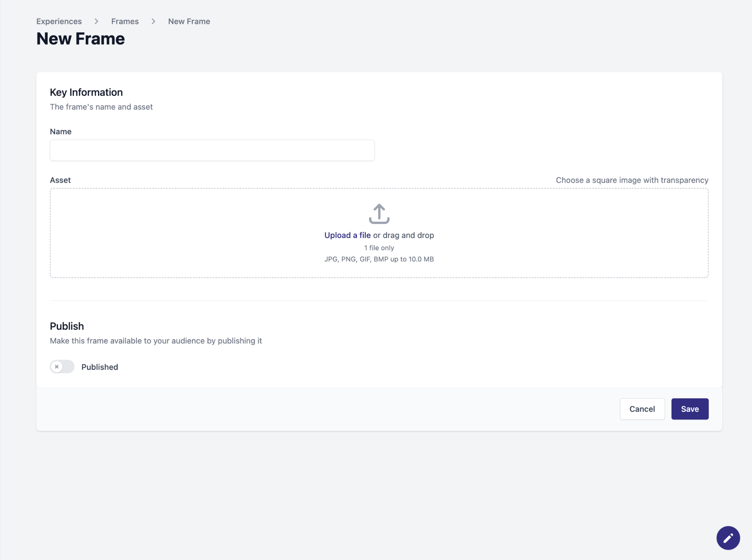Focus the Name text field
The height and width of the screenshot is (560, 752).
coord(212,150)
